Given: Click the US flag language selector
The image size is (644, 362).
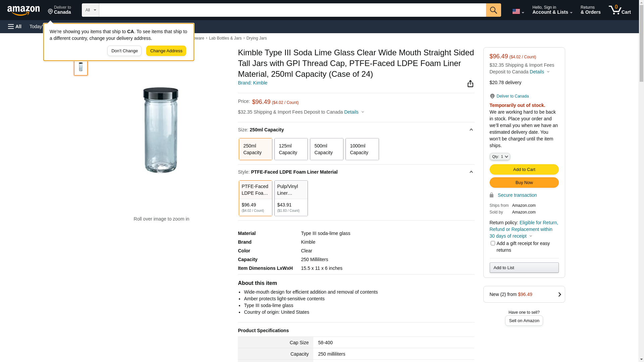Looking at the screenshot, I should point(518,11).
